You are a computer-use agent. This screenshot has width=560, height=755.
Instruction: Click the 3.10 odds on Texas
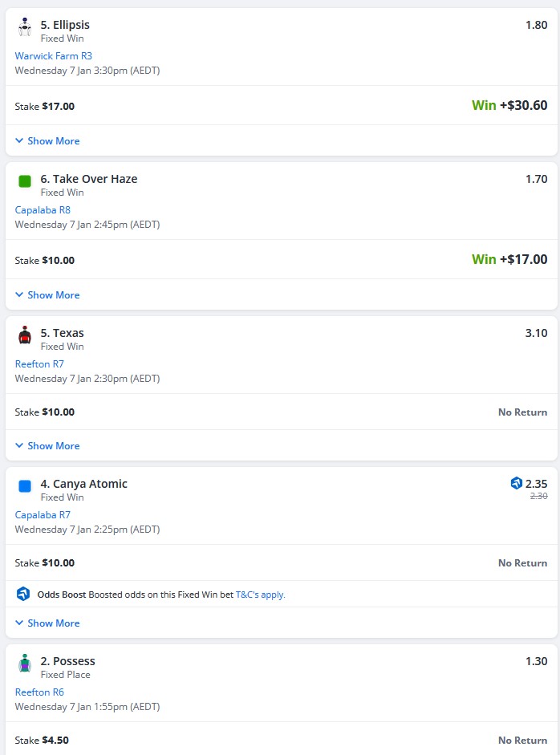pyautogui.click(x=537, y=333)
